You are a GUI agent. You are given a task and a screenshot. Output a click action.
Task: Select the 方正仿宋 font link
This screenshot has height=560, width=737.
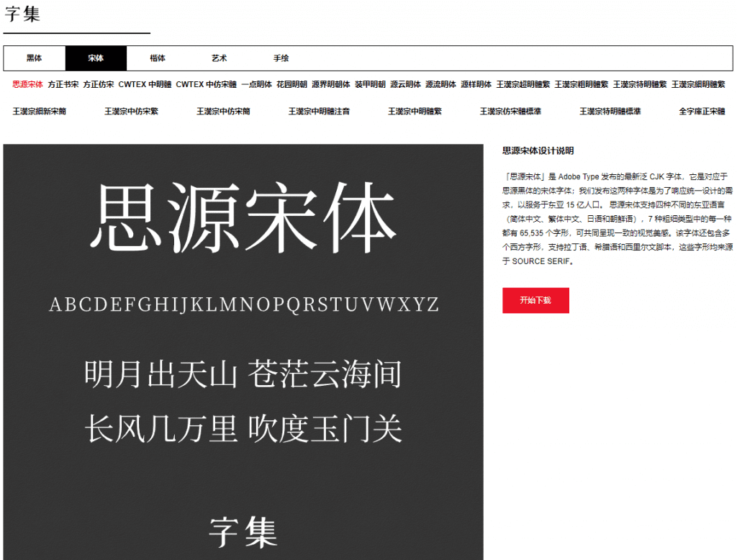[98, 84]
